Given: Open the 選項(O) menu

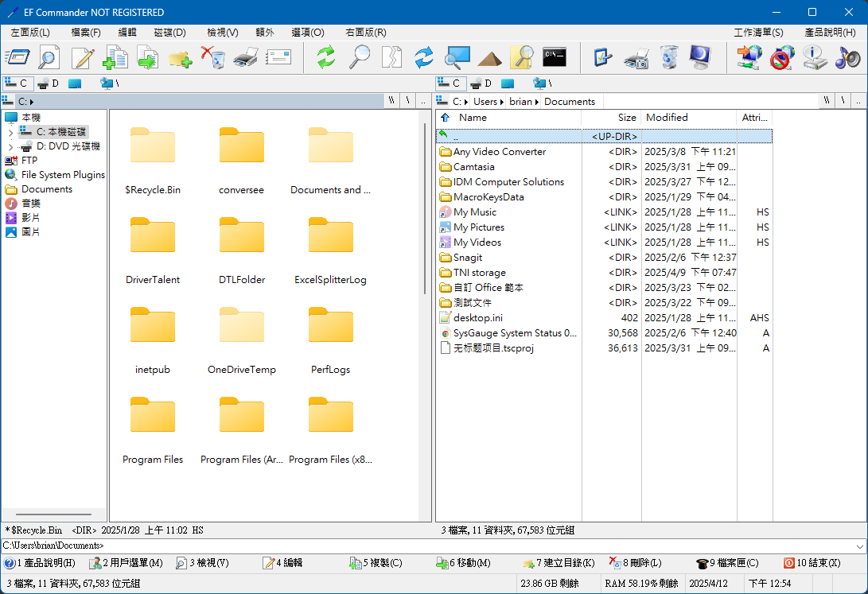Looking at the screenshot, I should click(x=308, y=33).
